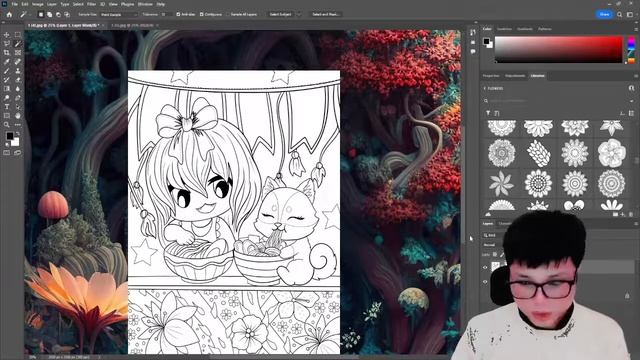Select the Zoom tool
The width and height of the screenshot is (640, 360).
coord(7,124)
